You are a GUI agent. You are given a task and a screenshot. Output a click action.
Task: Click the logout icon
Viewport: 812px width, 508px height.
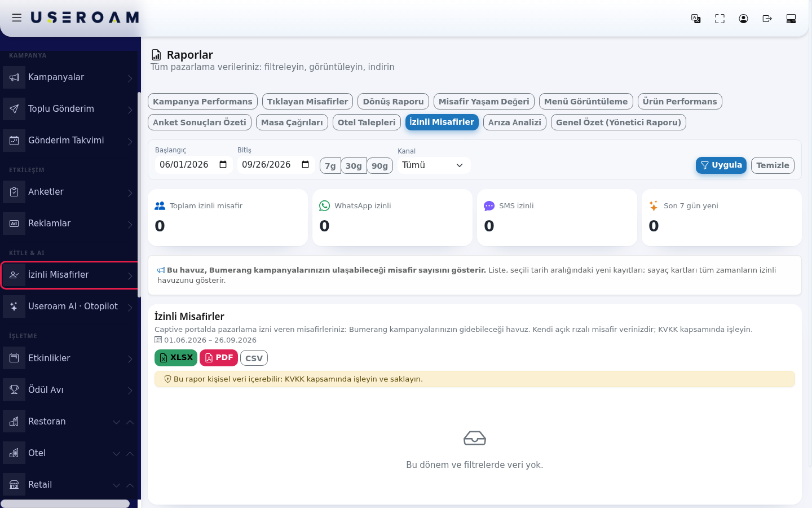click(767, 19)
